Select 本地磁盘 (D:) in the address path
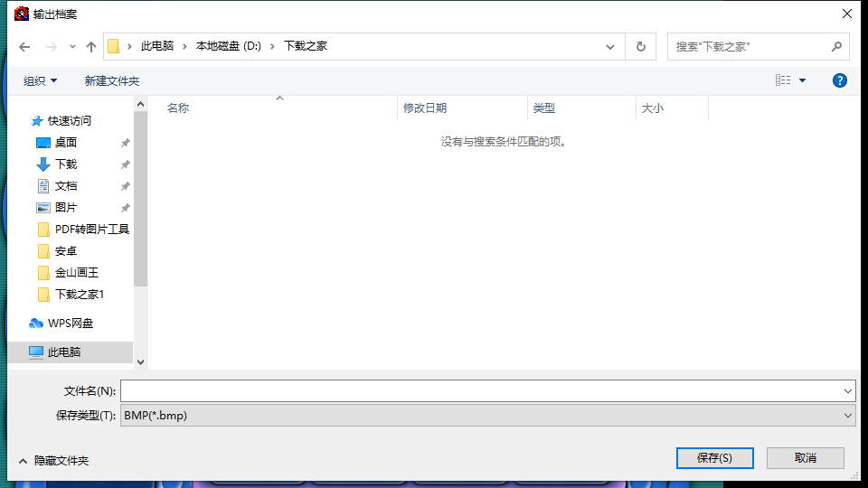This screenshot has width=868, height=488. tap(228, 46)
